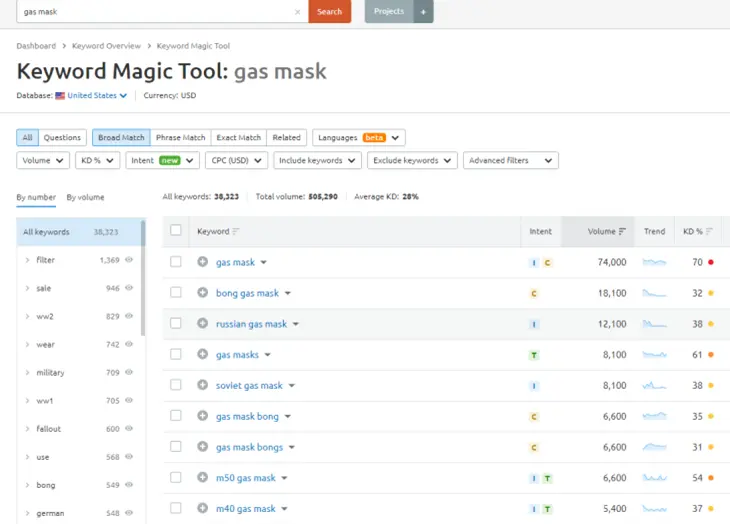
Task: Open Languages beta dropdown
Action: (359, 138)
